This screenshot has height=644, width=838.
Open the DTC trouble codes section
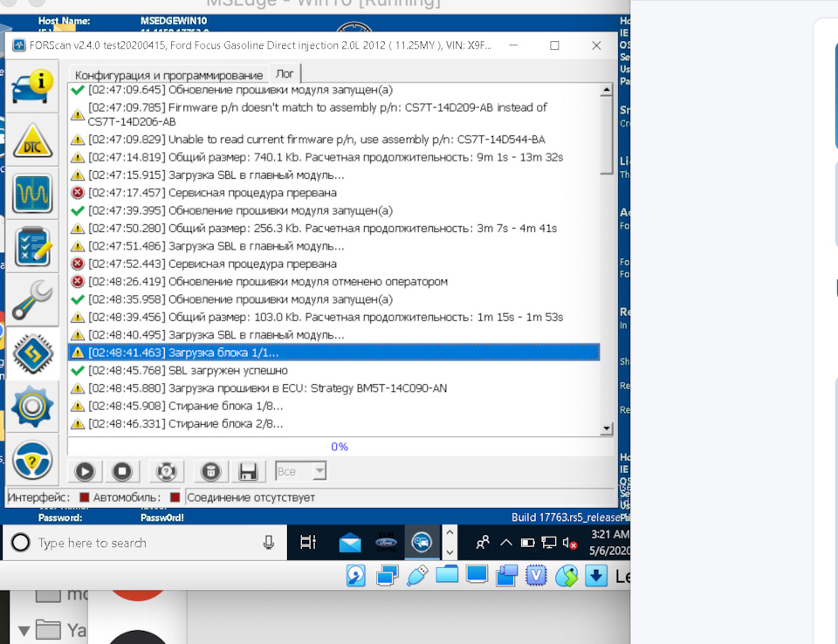coord(32,140)
